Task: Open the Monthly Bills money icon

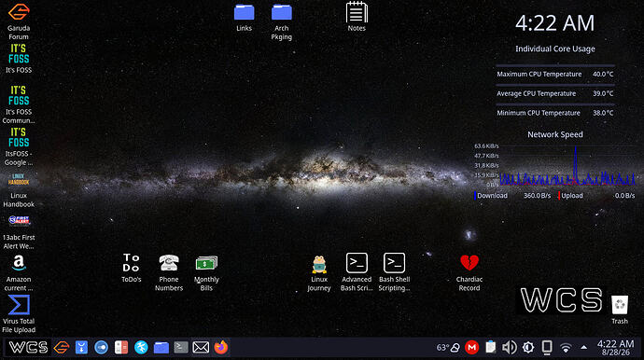Action: coord(206,263)
